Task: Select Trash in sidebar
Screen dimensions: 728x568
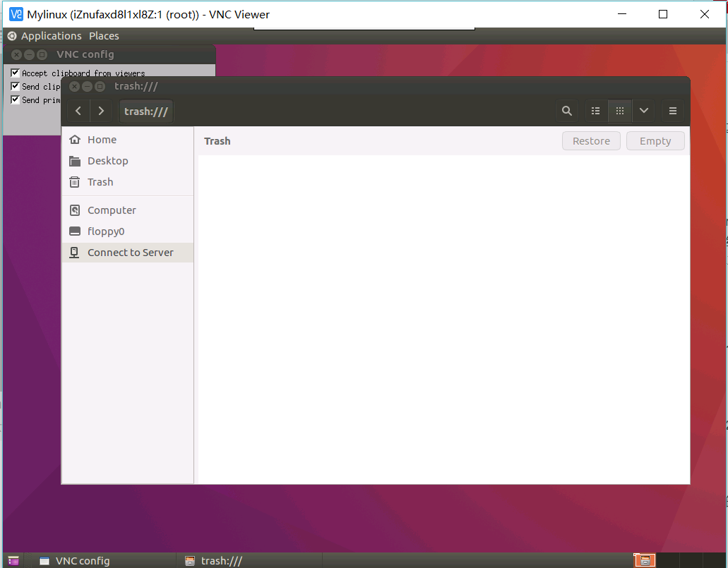Action: click(128, 182)
